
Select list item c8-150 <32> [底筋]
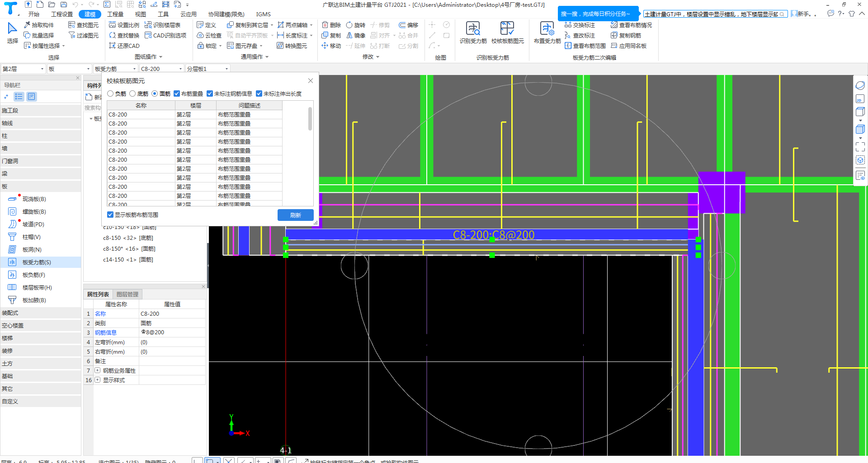pos(128,238)
